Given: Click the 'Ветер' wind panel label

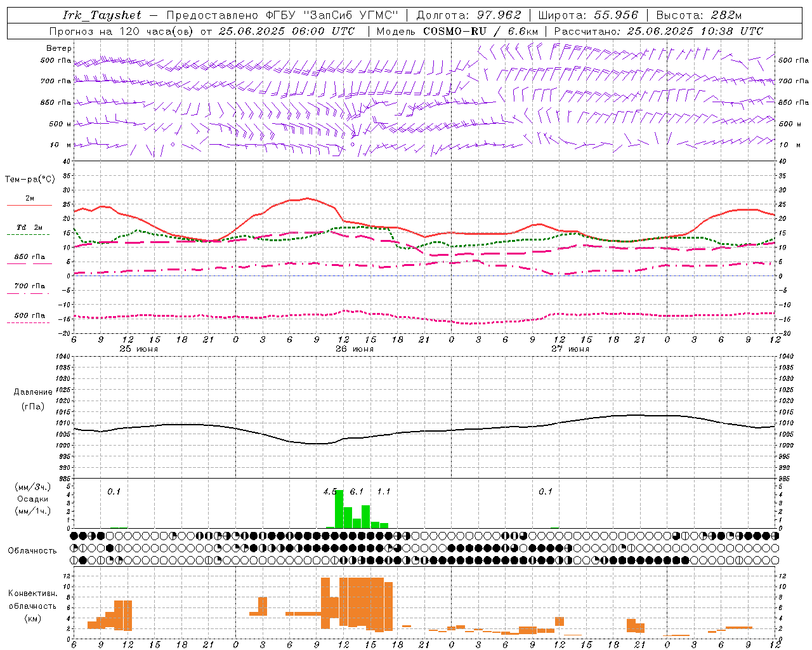Looking at the screenshot, I should 59,48.
